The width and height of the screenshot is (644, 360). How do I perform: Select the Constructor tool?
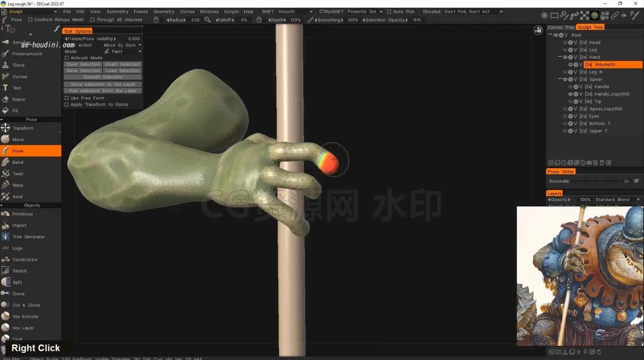[31, 260]
